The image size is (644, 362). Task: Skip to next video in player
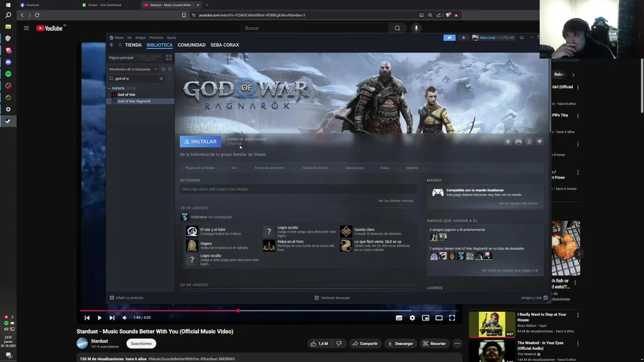(x=112, y=318)
